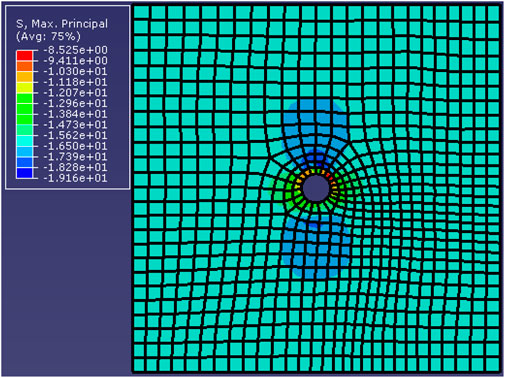Click the red legend color swatch
Screen dimensions: 505x378
coord(25,55)
